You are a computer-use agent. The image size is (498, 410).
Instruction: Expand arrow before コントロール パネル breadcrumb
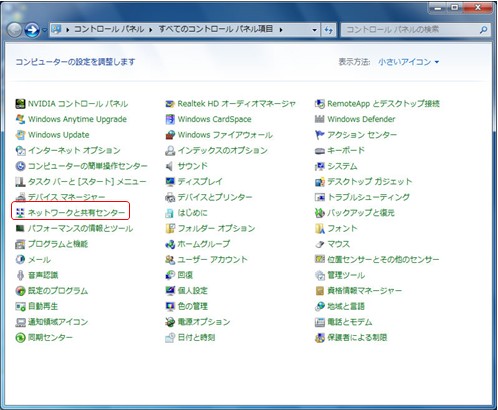coord(68,30)
